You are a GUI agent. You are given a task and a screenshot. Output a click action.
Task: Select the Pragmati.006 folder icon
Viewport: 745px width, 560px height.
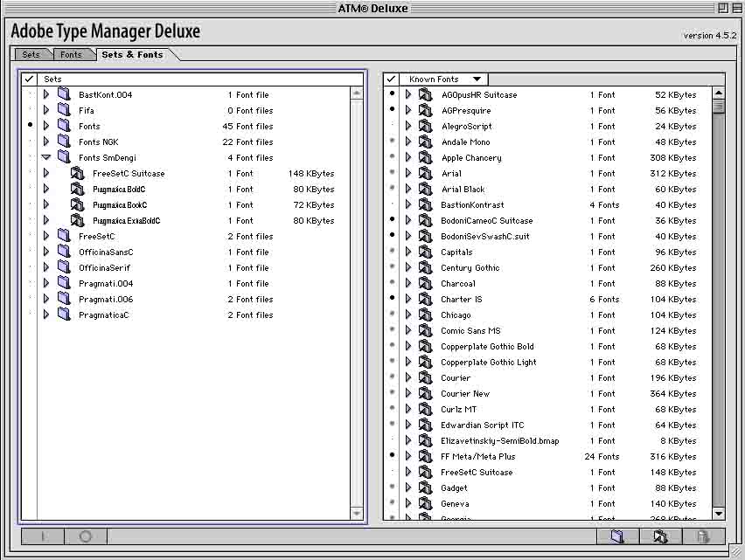click(64, 298)
